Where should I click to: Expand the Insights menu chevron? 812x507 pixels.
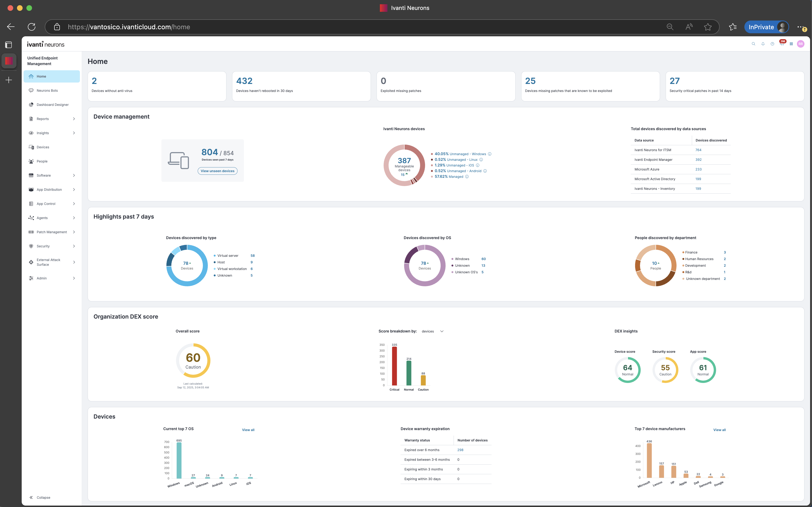[x=74, y=133]
